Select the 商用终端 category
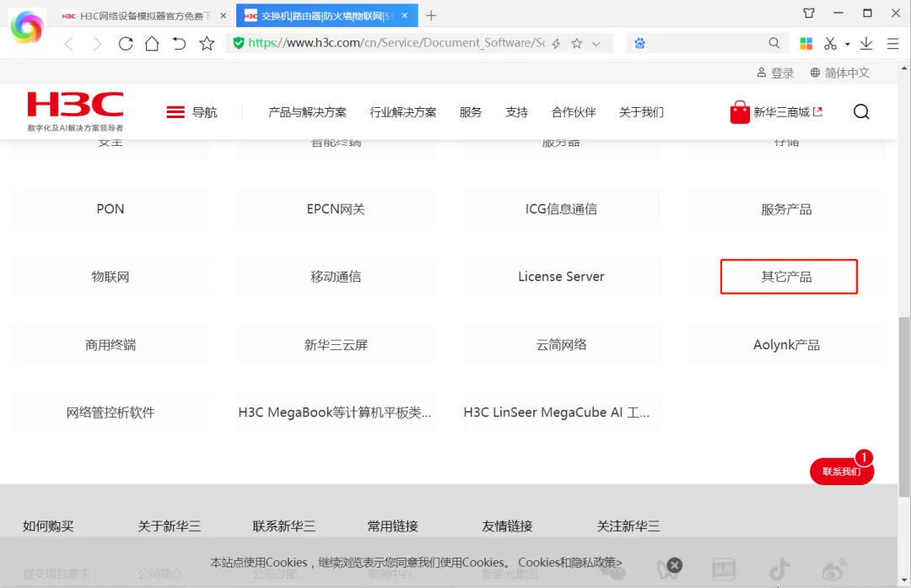 pos(111,345)
